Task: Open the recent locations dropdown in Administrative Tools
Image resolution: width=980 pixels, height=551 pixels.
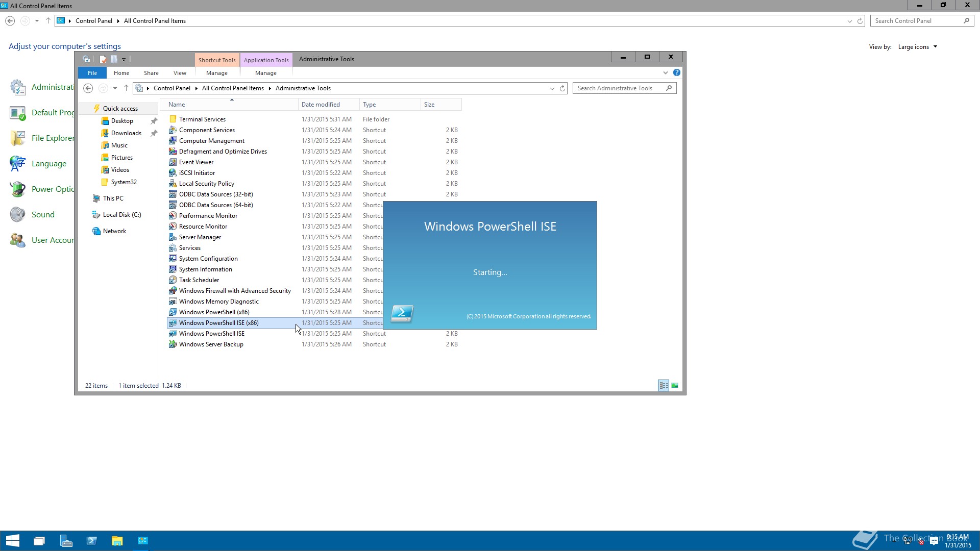Action: 115,88
